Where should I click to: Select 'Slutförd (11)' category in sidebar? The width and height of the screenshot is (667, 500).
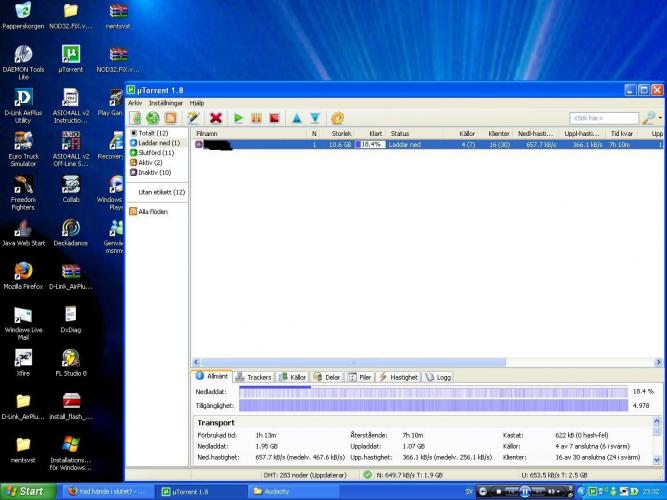(x=156, y=153)
